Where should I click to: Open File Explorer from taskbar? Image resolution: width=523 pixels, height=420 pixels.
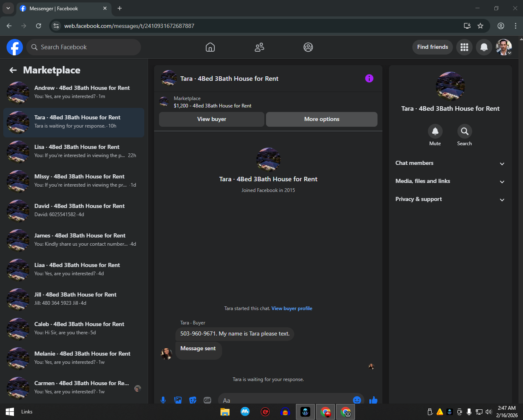[225, 412]
